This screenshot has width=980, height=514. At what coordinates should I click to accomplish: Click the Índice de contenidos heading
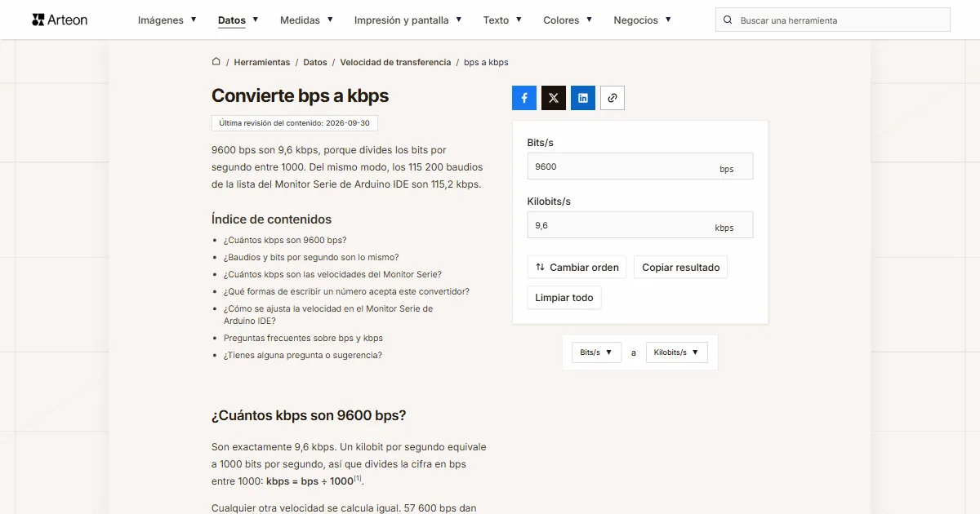click(x=271, y=219)
